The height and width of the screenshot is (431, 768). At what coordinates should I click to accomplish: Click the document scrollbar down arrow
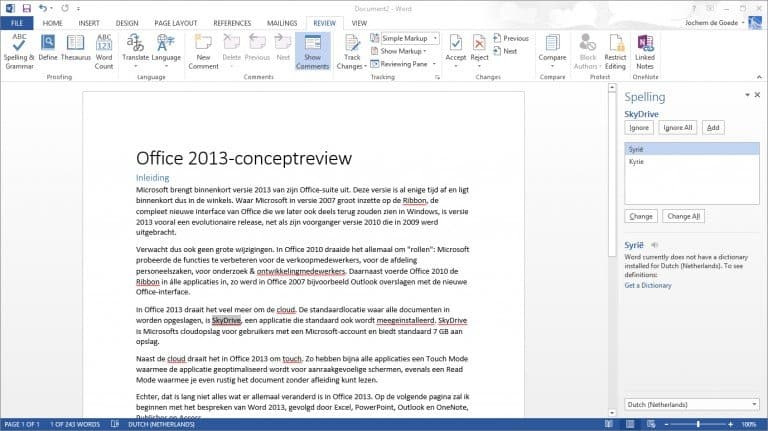click(612, 413)
